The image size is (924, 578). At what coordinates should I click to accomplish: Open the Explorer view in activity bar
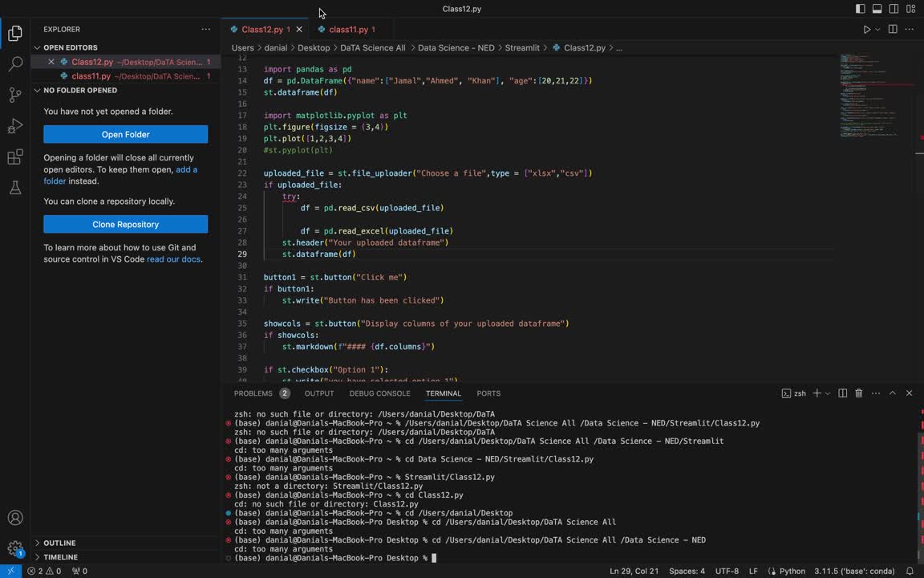15,33
